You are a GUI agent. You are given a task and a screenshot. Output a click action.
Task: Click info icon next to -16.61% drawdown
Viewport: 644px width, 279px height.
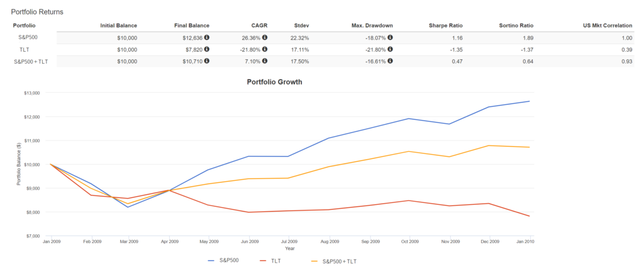pyautogui.click(x=391, y=61)
